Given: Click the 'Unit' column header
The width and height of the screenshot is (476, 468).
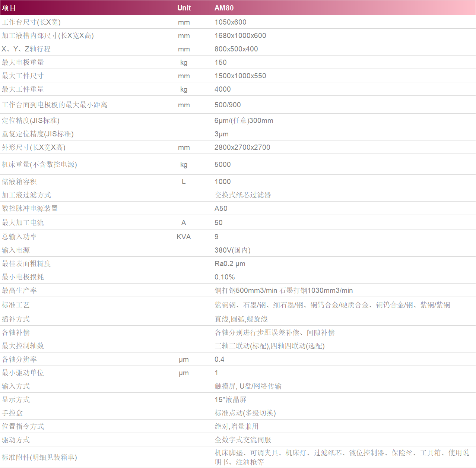Looking at the screenshot, I should 184,8.
